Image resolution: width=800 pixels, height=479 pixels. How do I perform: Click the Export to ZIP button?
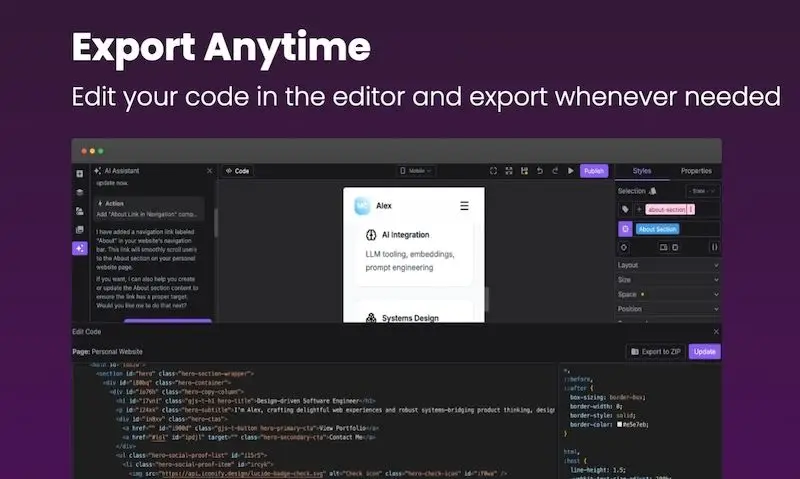(656, 351)
